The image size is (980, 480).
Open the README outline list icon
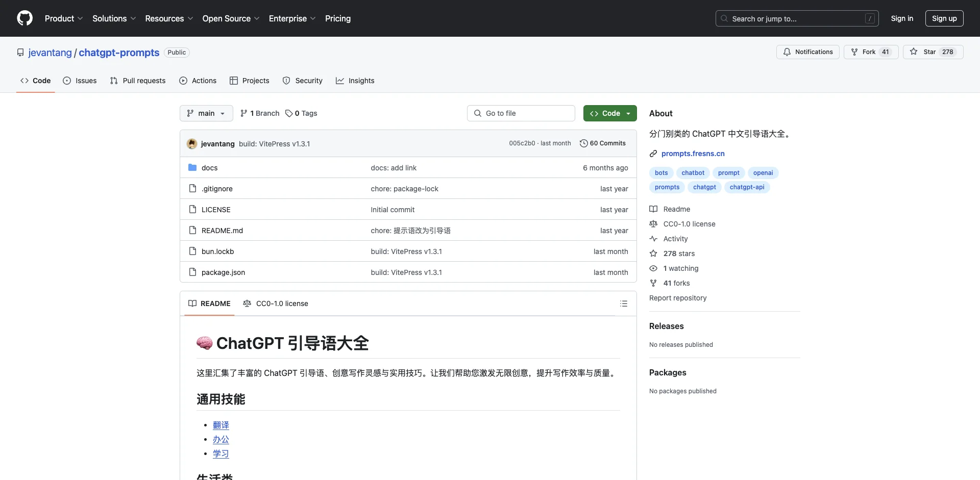tap(624, 304)
